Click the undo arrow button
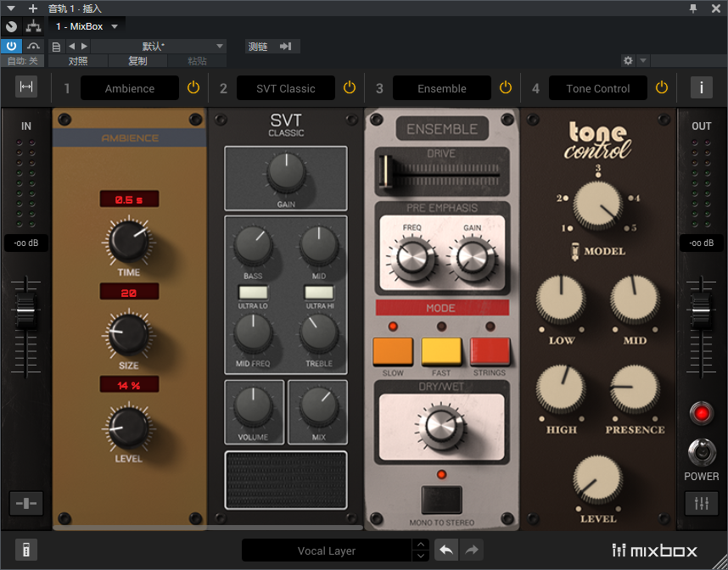The height and width of the screenshot is (570, 728). click(446, 550)
